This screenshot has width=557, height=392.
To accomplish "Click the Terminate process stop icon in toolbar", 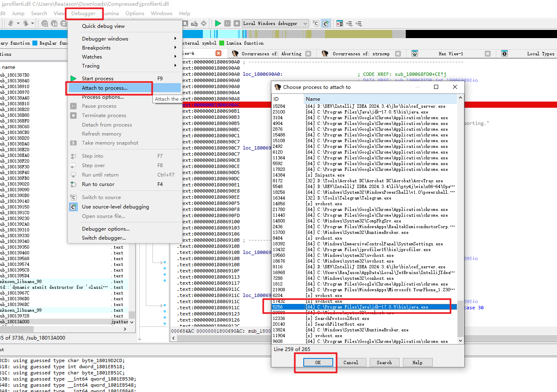I will (x=236, y=23).
